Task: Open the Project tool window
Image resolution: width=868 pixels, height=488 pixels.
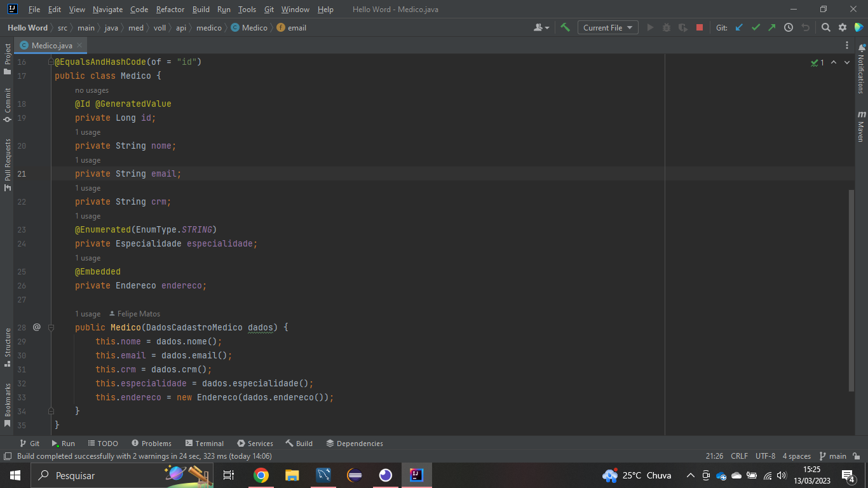Action: click(7, 58)
